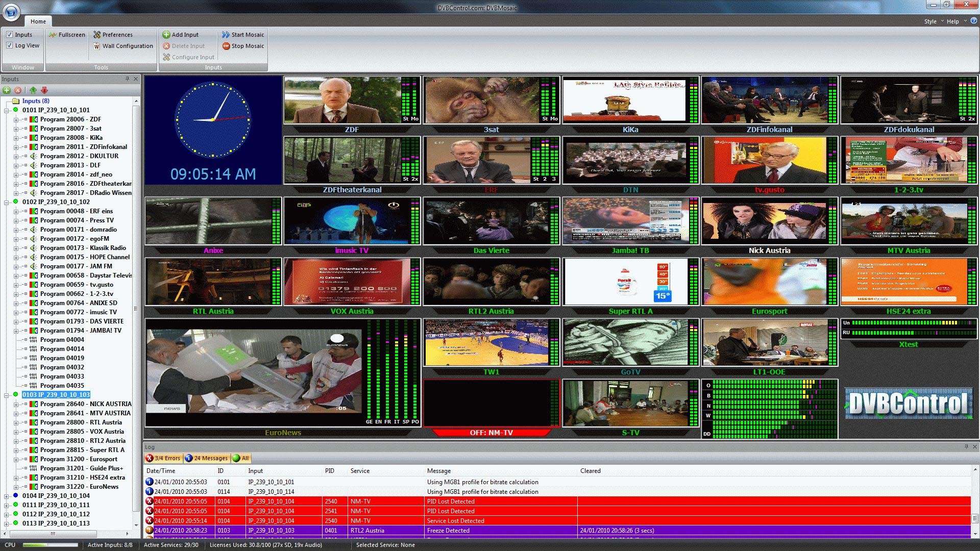Click green move-up arrow in Inputs panel
Image resolution: width=980 pixels, height=551 pixels.
[33, 90]
